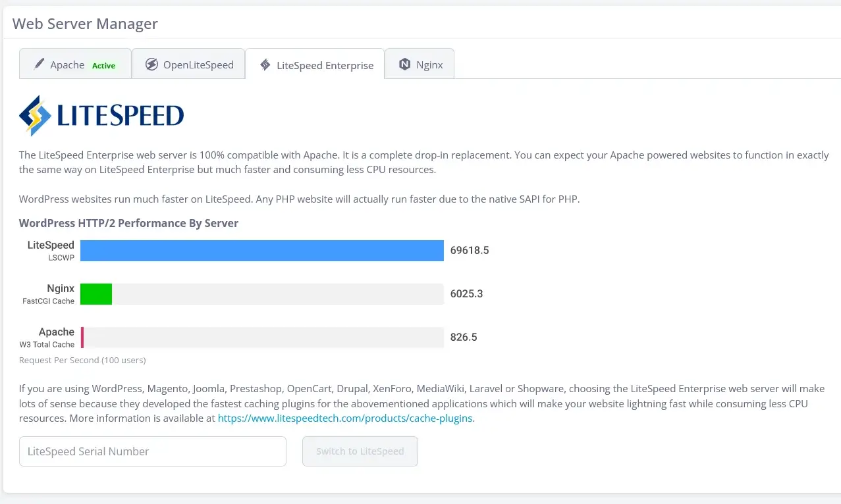Click the blue LiteSpeed performance bar
The image size is (841, 504).
[x=261, y=250]
